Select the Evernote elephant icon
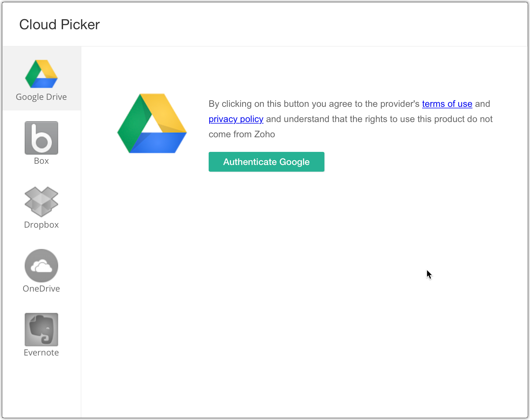 click(41, 330)
